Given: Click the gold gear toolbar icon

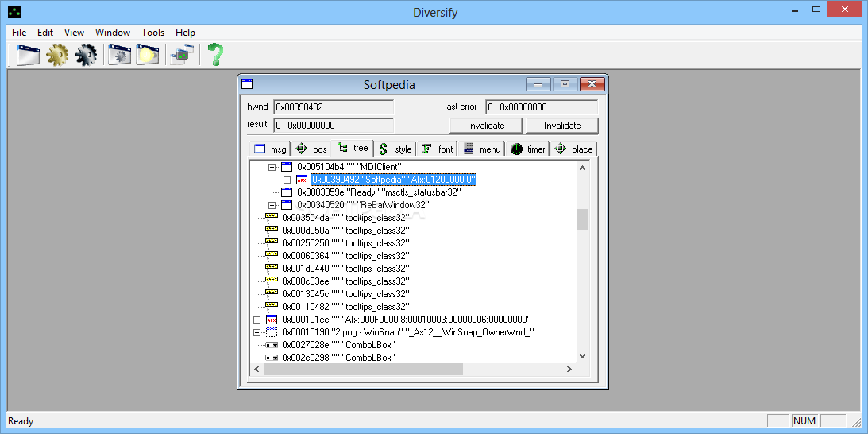Looking at the screenshot, I should coord(57,54).
